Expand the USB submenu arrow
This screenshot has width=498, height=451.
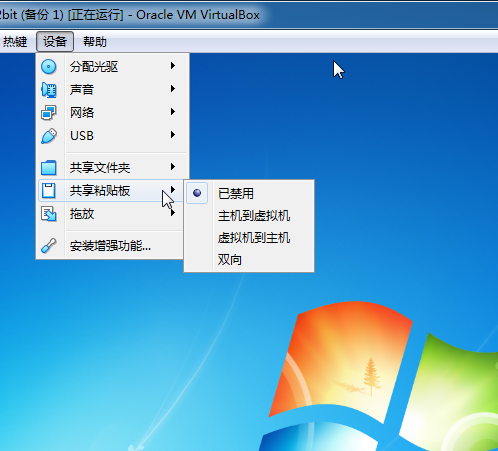coord(173,135)
